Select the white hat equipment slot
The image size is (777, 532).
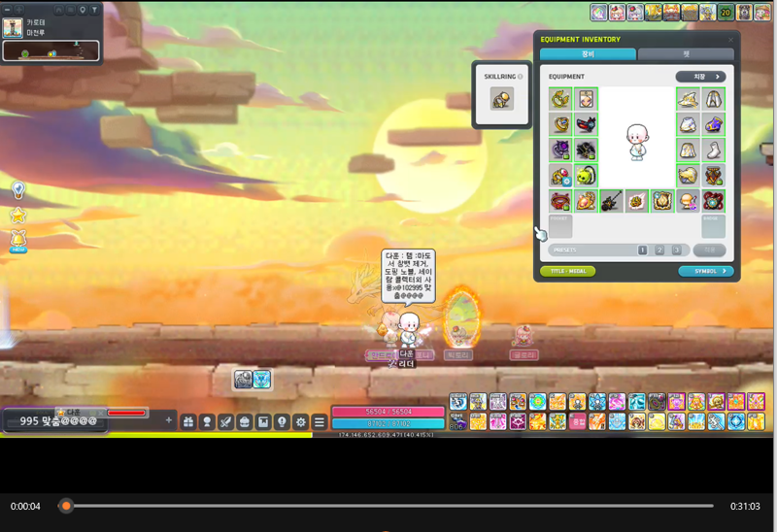(x=689, y=99)
